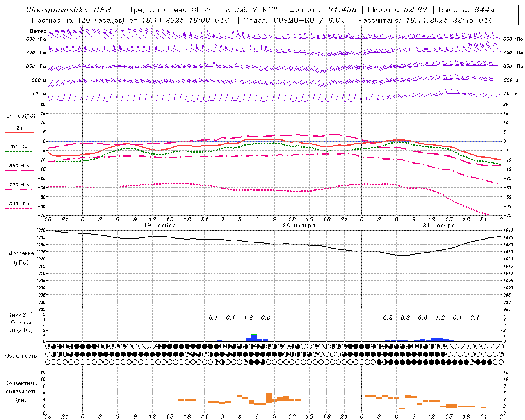The width and height of the screenshot is (525, 420).
Task: Select the 'Модель COSMO-RU / 6.6км' text
Action: tap(295, 20)
